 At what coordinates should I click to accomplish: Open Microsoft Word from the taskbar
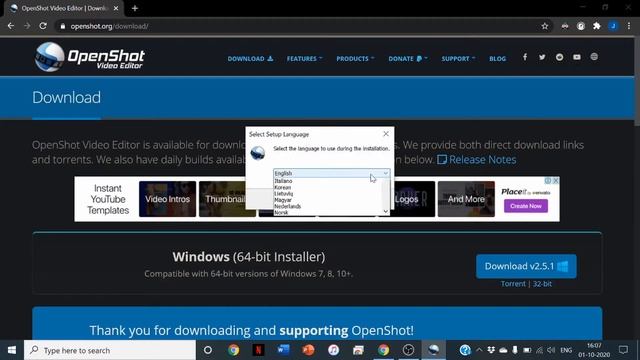click(x=283, y=350)
